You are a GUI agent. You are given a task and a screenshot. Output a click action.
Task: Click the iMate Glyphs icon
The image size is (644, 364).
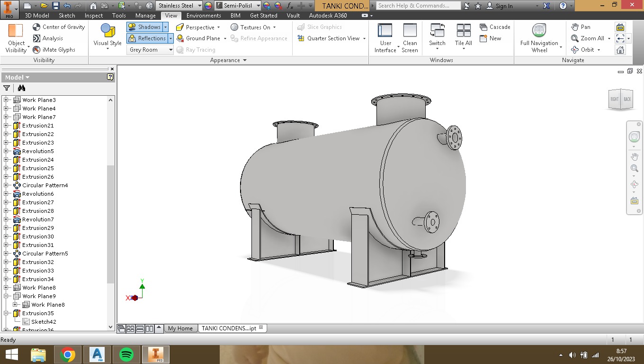pos(36,50)
